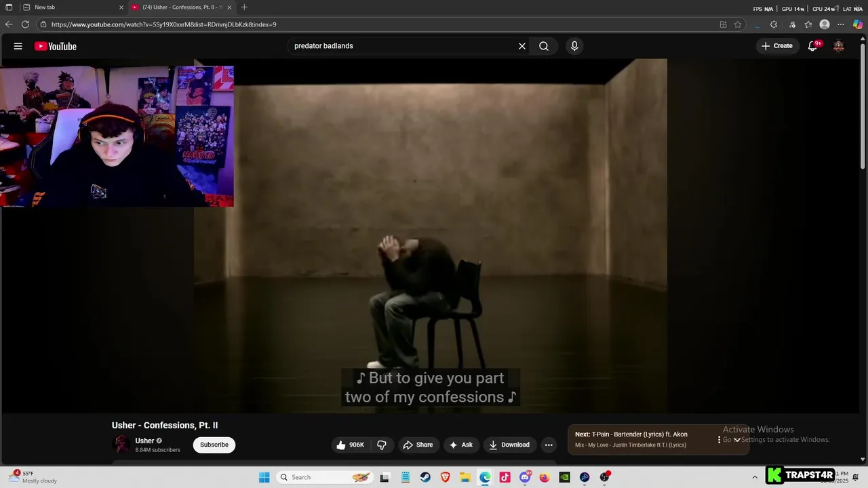Close the Usher YouTube tab
The height and width of the screenshot is (488, 868).
[229, 7]
